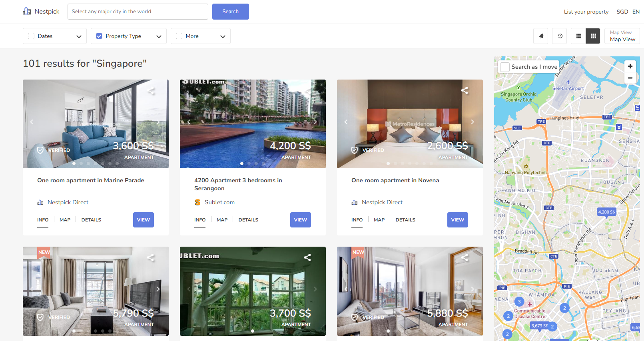Show previous photo of Serangoon apartment
This screenshot has height=341, width=644.
coord(189,122)
